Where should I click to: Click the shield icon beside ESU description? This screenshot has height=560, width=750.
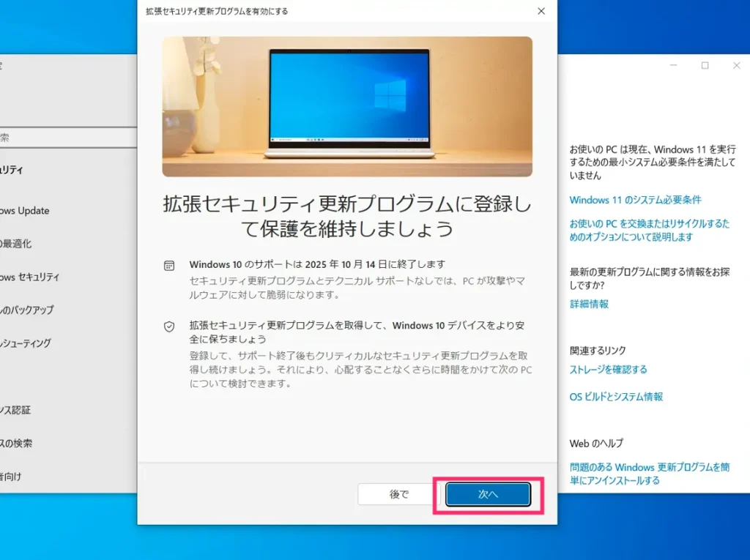pos(169,326)
